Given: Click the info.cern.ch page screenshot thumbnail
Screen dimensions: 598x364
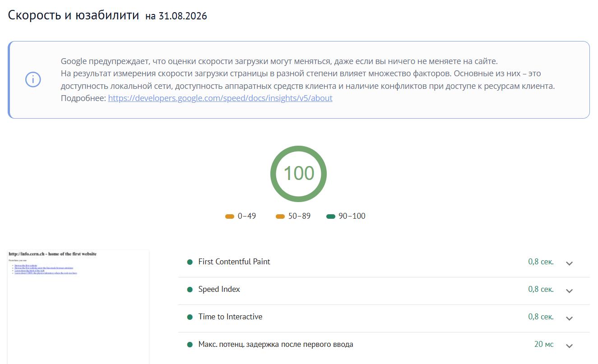Looking at the screenshot, I should (x=78, y=307).
